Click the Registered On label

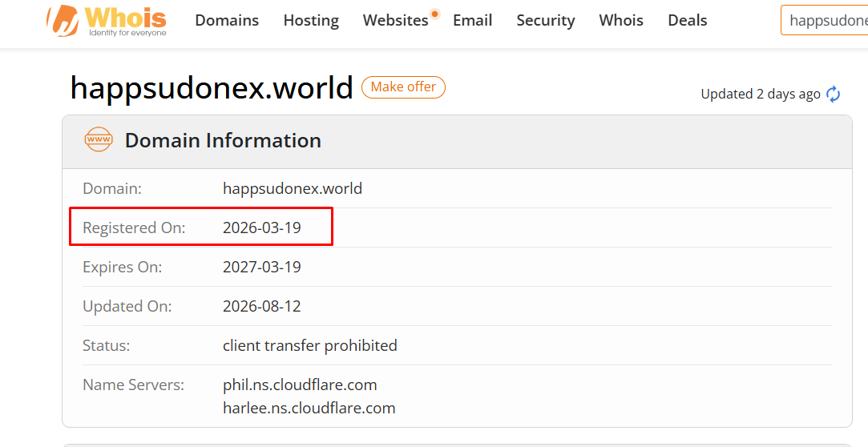[x=134, y=228]
